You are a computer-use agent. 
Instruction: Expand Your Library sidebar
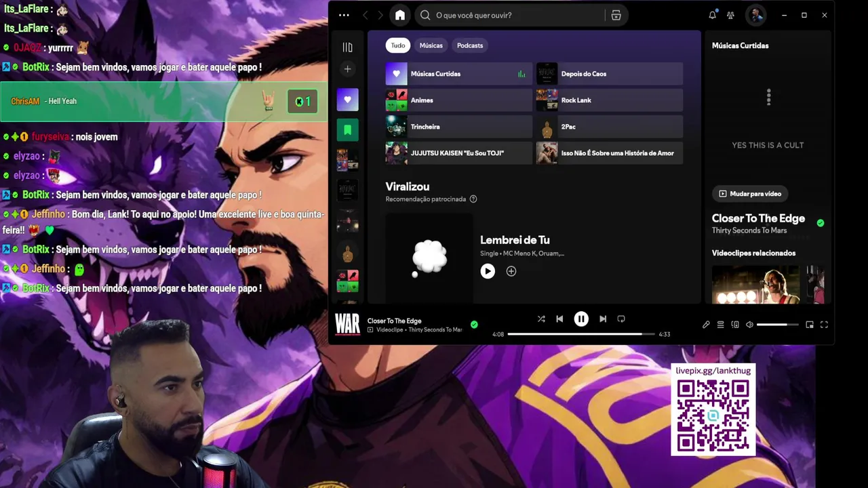coord(347,47)
